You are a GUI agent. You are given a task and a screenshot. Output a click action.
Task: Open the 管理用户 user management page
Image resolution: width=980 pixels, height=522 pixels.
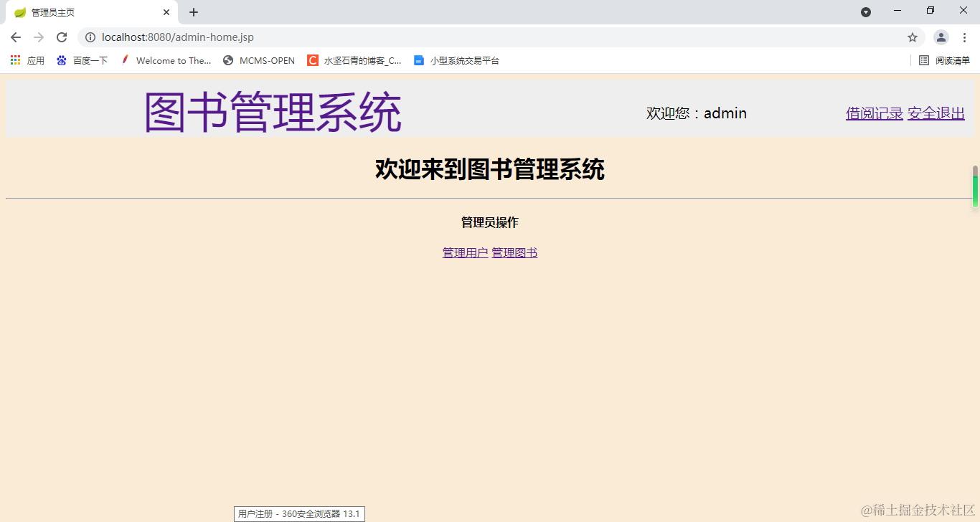point(465,252)
